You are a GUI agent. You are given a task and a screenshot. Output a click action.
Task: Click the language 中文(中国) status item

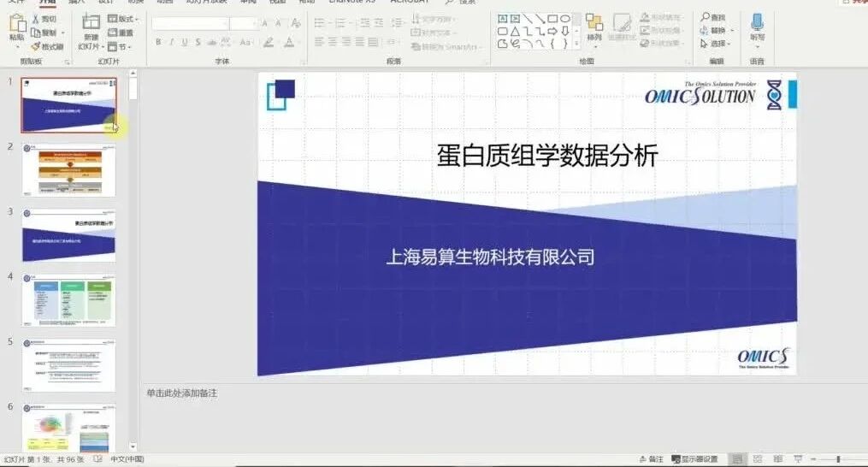127,459
